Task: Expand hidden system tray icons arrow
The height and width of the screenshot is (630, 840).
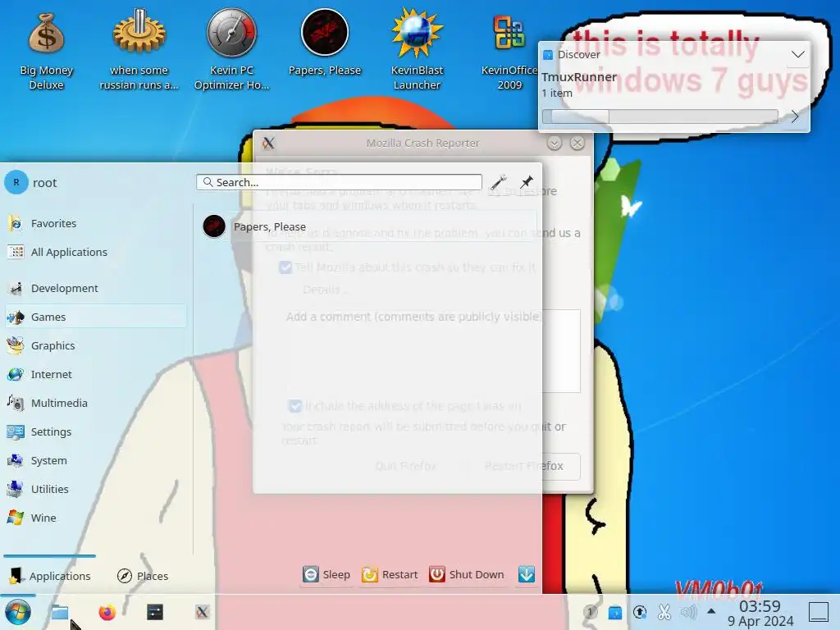Action: (711, 611)
